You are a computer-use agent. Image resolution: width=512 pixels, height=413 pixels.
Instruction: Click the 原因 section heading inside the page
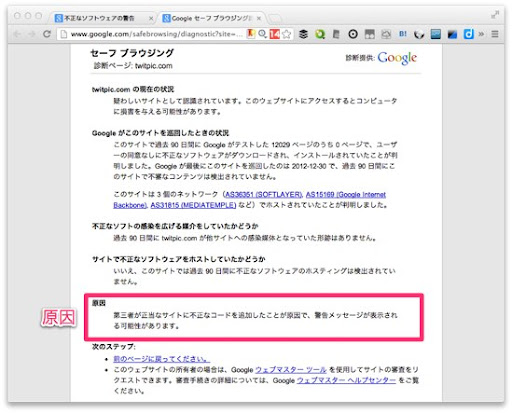(x=99, y=303)
